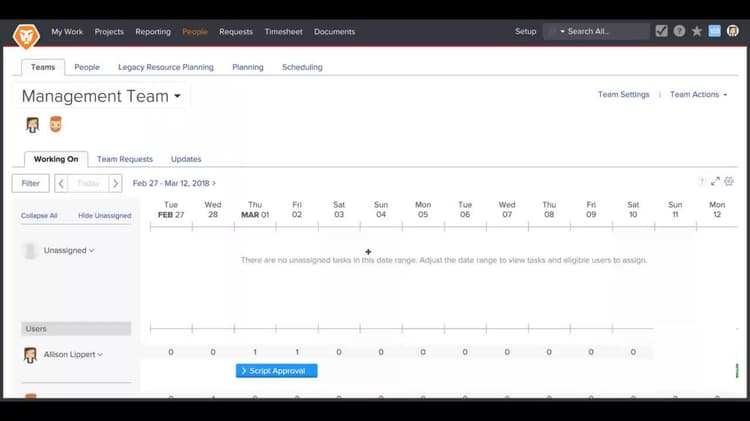Select the Script Approval task bar
Viewport: 750px width, 421px height.
276,371
